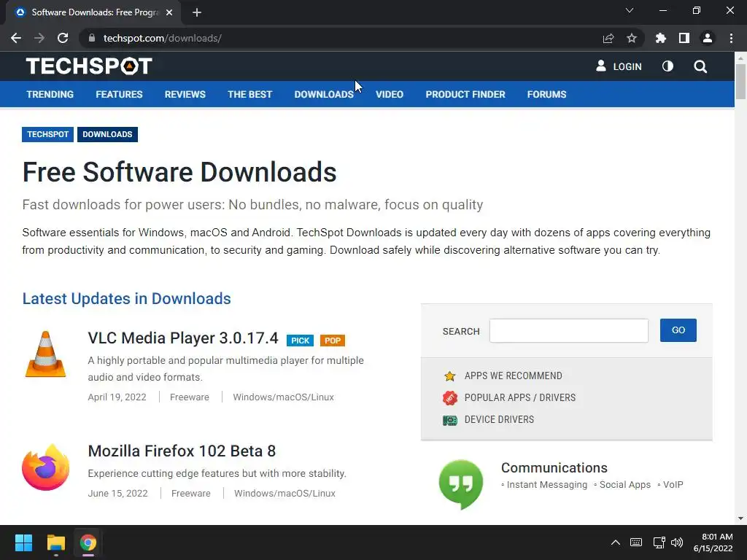The image size is (747, 560).
Task: Open APPS WE RECOMMEND link
Action: click(x=513, y=376)
